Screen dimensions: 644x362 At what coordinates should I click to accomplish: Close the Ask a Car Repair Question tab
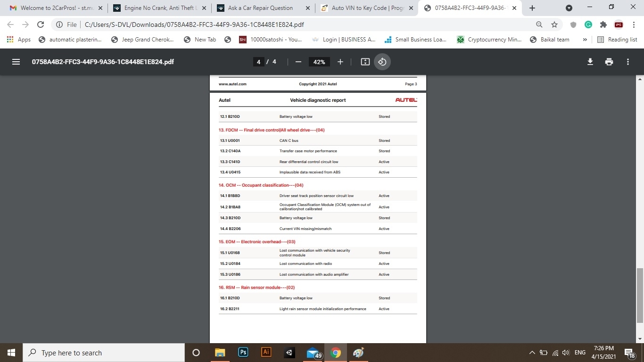(307, 8)
